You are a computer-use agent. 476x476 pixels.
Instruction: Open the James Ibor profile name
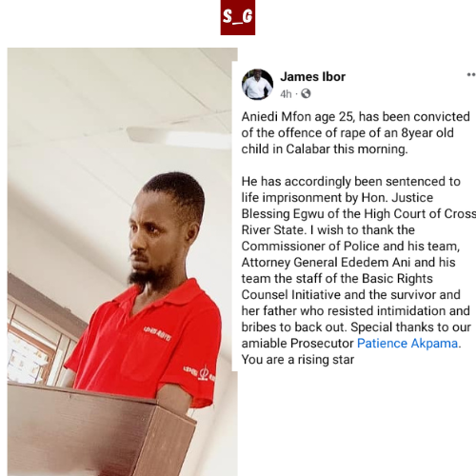pyautogui.click(x=312, y=76)
